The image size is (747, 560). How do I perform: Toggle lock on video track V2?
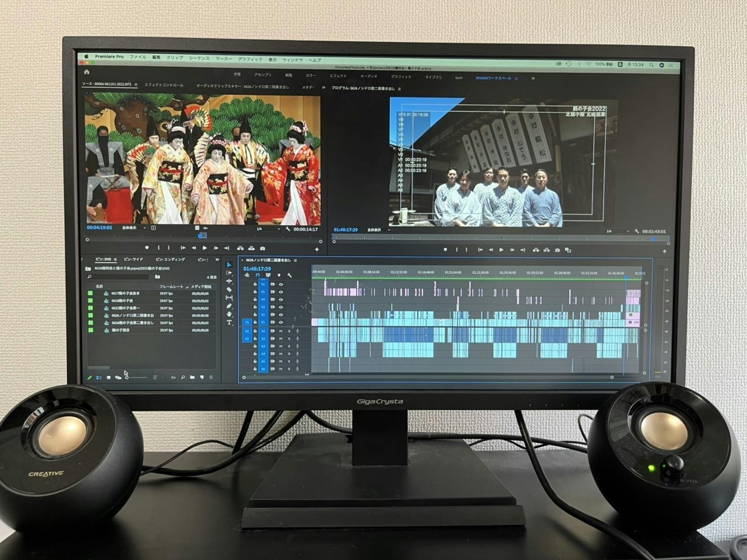point(255,314)
